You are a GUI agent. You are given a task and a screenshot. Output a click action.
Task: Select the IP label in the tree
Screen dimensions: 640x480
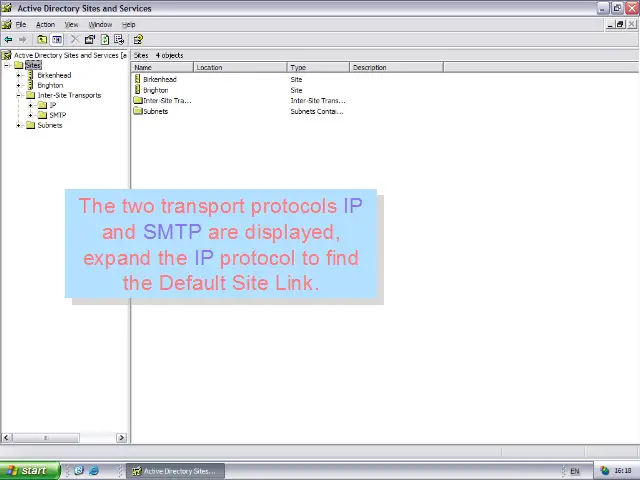pyautogui.click(x=53, y=105)
